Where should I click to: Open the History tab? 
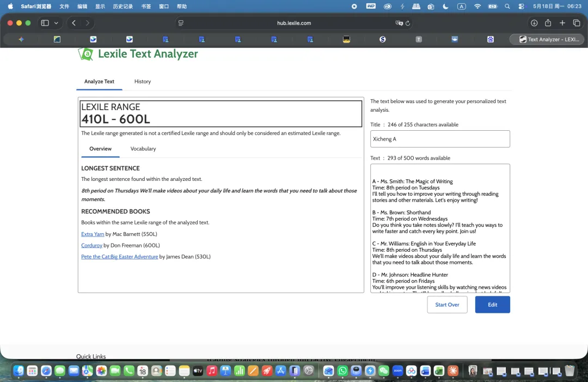[143, 81]
